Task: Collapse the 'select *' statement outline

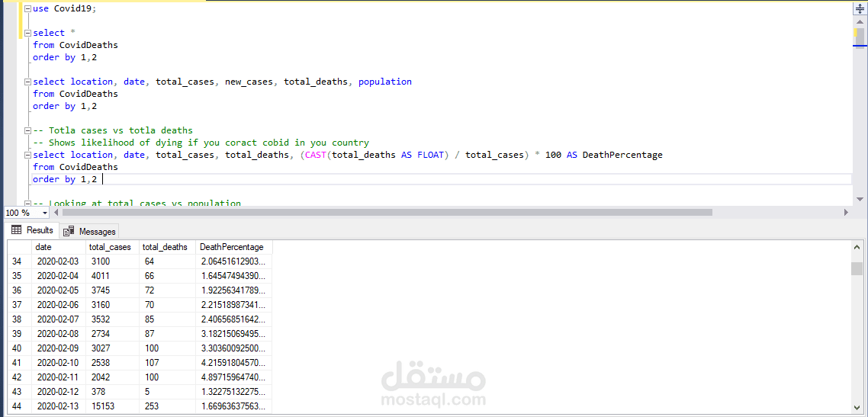Action: [x=27, y=34]
